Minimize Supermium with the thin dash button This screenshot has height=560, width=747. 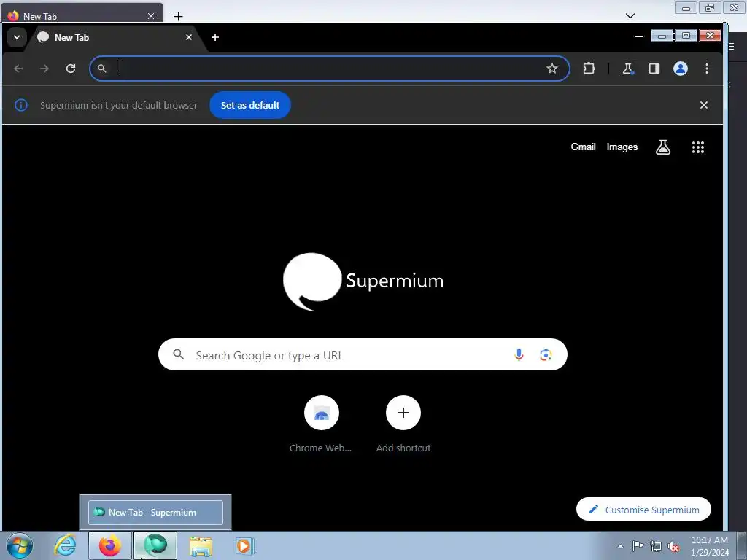(639, 36)
